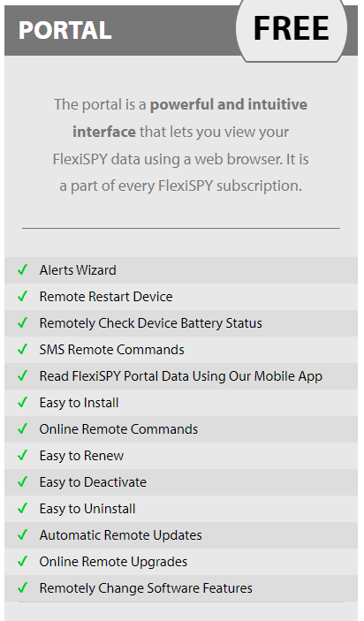Click the PORTAL header title
The height and width of the screenshot is (621, 364).
click(65, 30)
